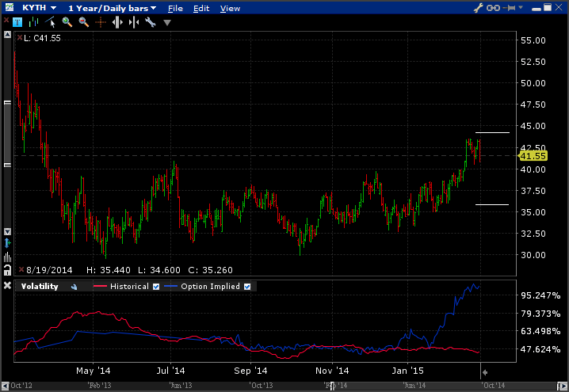Select the text annotation T tool

pos(17,22)
